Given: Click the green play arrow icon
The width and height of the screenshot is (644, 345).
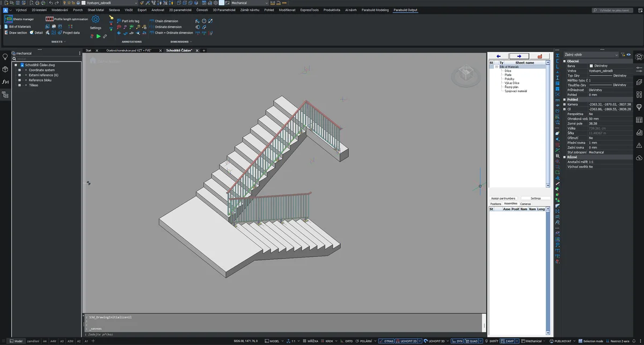Looking at the screenshot, I should (98, 36).
